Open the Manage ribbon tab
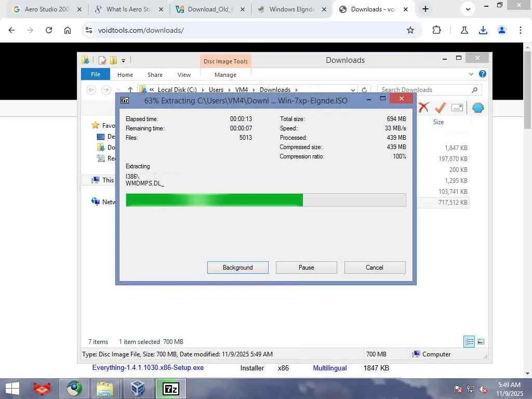The height and width of the screenshot is (399, 532). [x=225, y=75]
